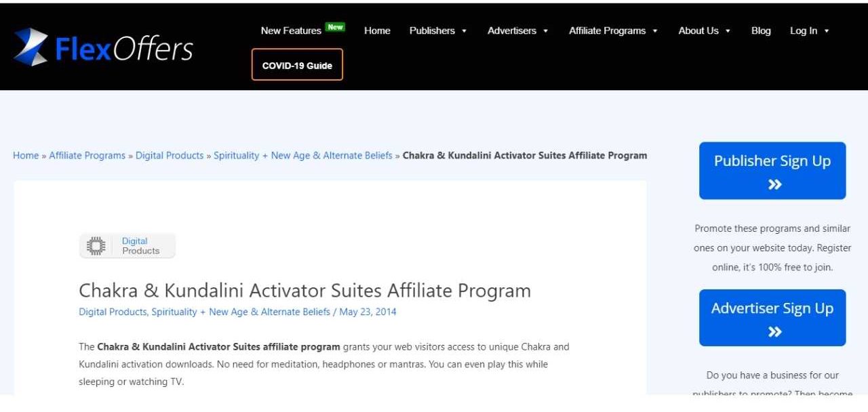
Task: Select New Features from the menu
Action: (x=290, y=30)
